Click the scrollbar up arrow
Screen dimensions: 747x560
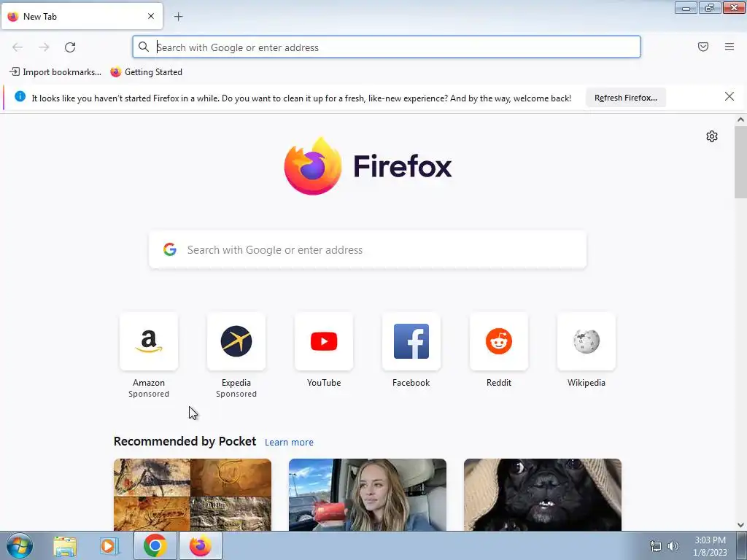741,120
